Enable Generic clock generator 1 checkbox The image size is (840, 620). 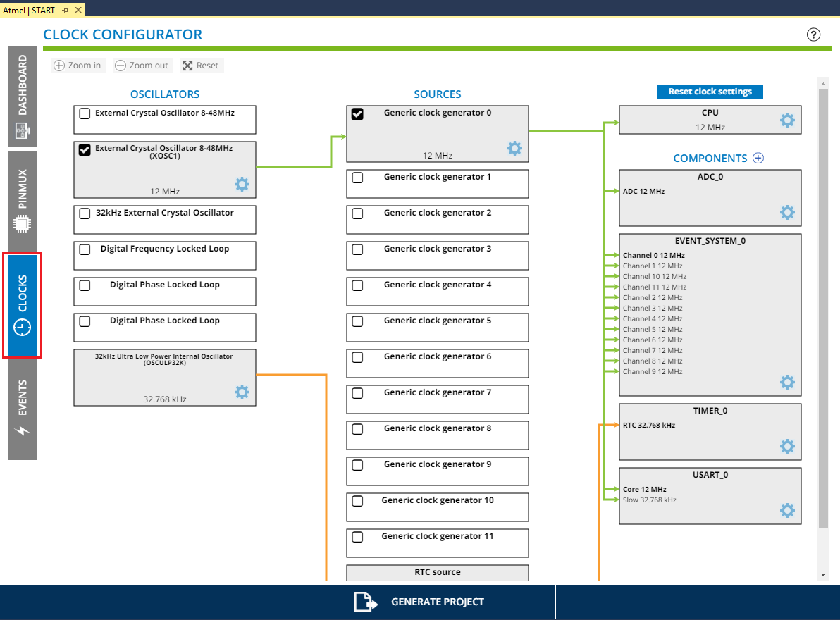point(358,178)
